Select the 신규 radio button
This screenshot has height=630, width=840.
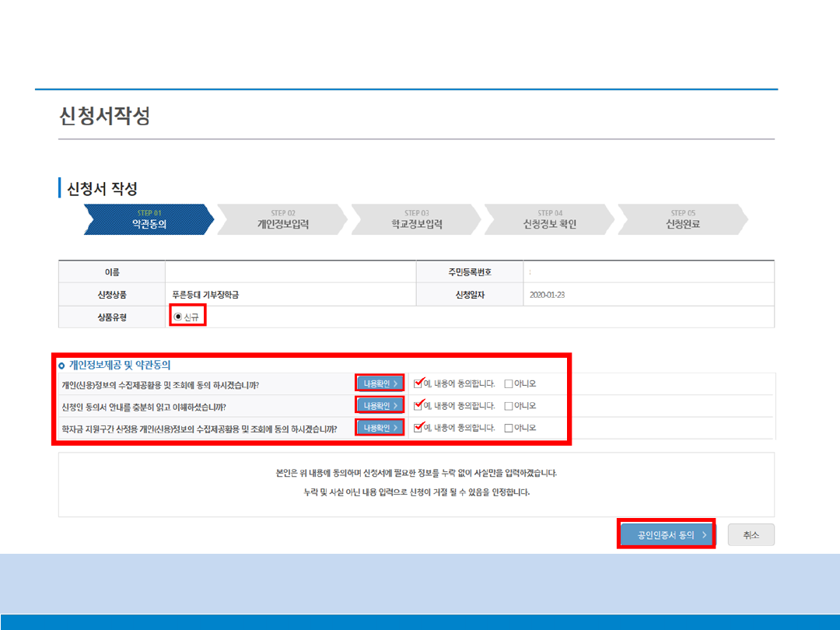[x=178, y=317]
